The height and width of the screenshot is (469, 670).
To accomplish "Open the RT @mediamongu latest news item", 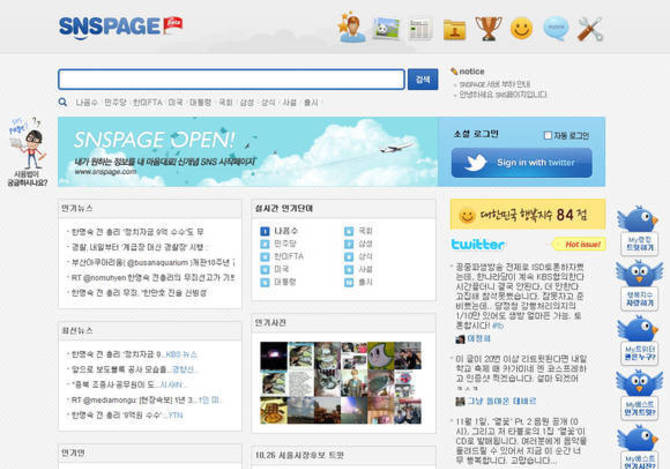I will 145,400.
